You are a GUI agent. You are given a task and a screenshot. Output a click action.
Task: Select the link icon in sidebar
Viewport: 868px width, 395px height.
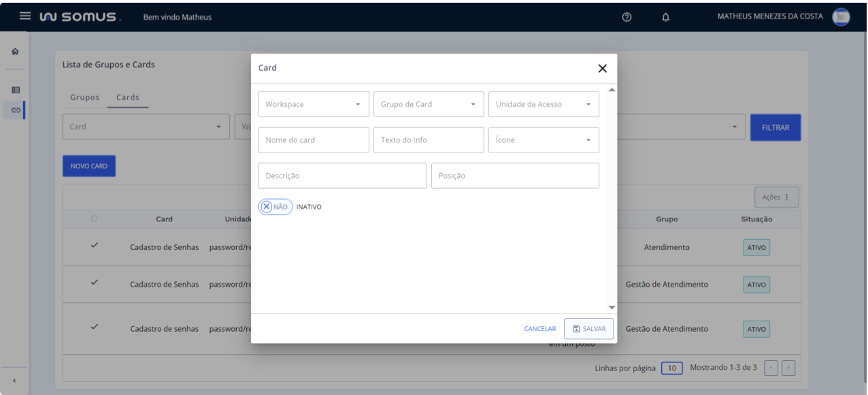point(15,109)
